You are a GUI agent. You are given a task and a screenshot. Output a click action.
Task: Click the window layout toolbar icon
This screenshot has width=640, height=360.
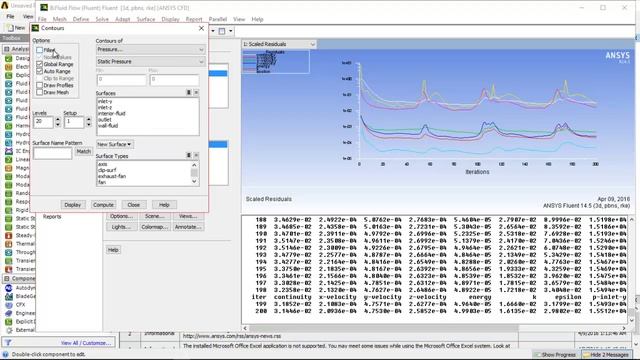pos(222,31)
